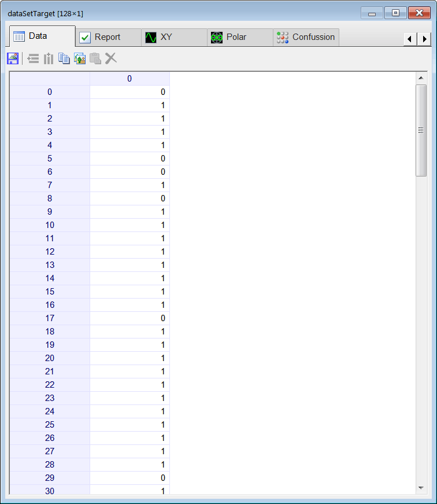Click the add row icon
Viewport: 437px width, 504px height.
[x=33, y=58]
